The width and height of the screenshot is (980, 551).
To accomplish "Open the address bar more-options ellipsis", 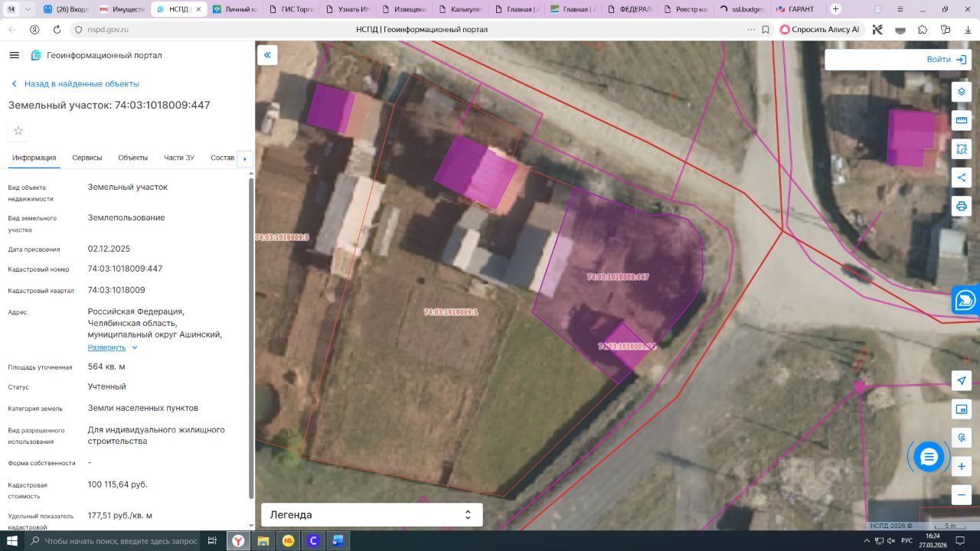I will 751,30.
